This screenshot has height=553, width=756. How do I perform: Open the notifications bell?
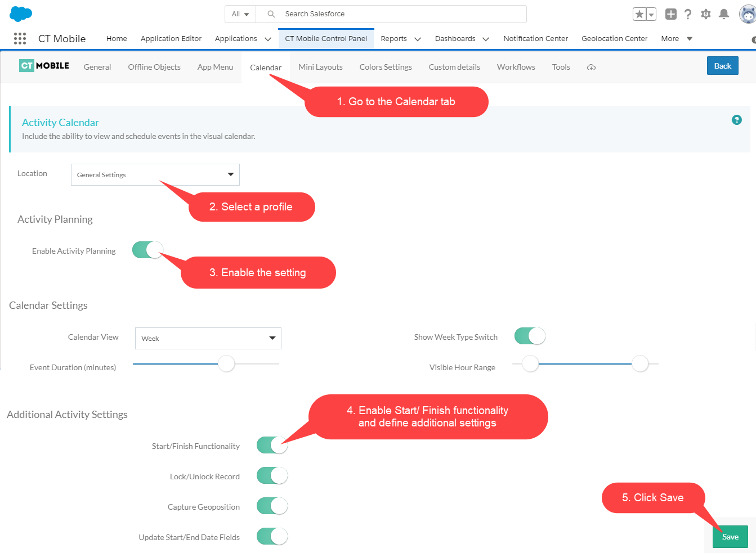tap(724, 14)
